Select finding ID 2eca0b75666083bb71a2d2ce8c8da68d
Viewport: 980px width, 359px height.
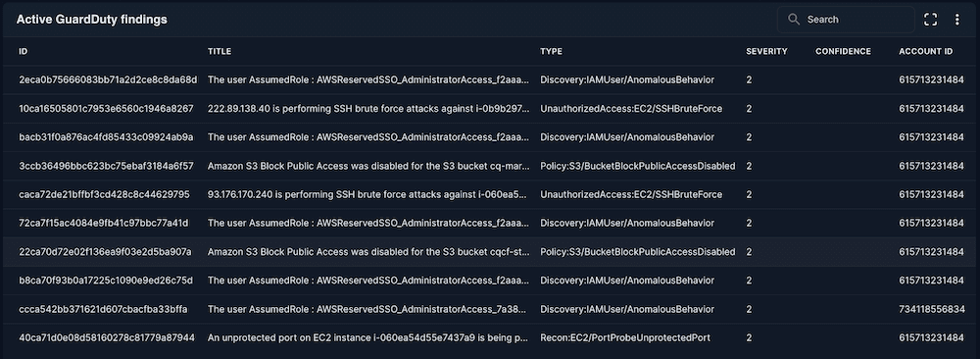[108, 80]
